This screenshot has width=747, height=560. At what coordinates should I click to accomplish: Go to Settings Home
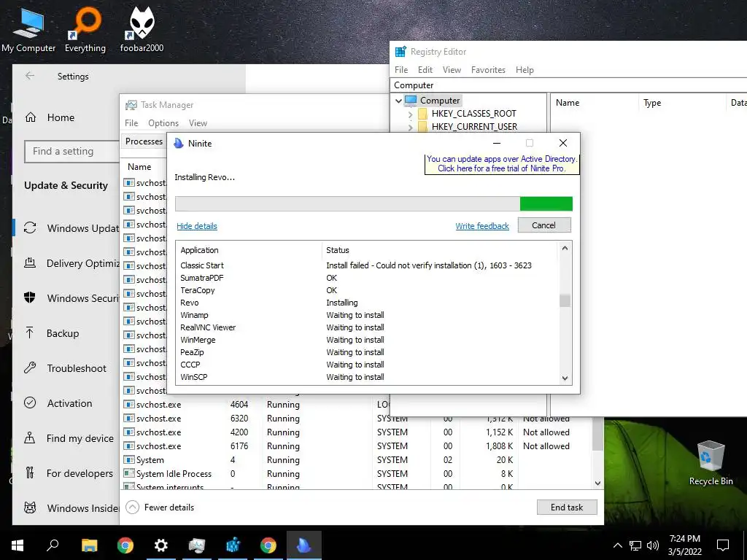pos(61,117)
